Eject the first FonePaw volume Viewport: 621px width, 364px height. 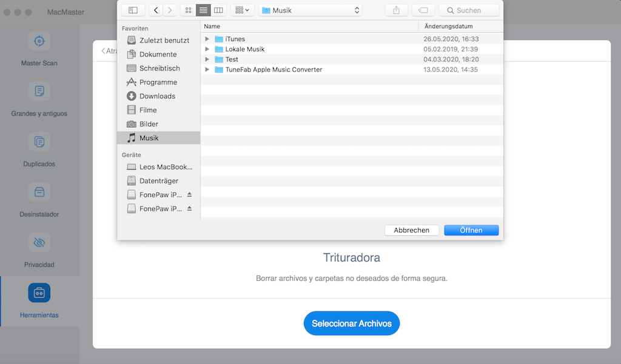coord(189,194)
